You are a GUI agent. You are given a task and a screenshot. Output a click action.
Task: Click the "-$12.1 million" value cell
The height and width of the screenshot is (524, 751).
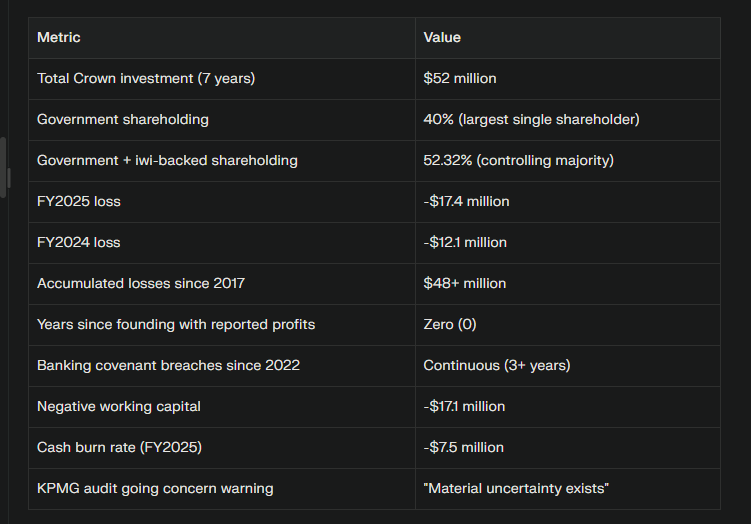(x=465, y=242)
